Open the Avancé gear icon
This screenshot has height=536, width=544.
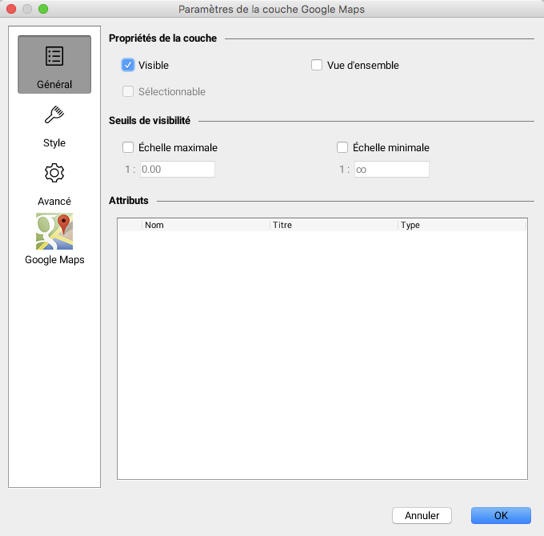[54, 173]
